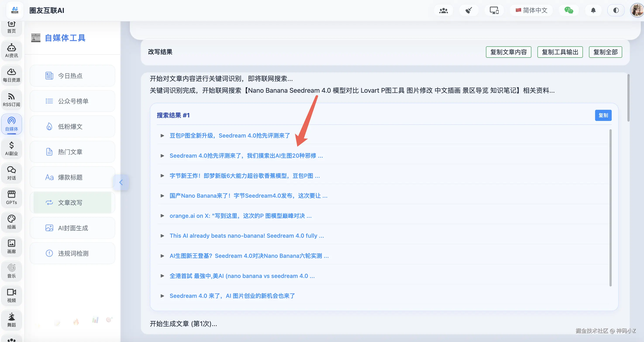Image resolution: width=644 pixels, height=342 pixels.
Task: Click the search results panel scrollbar
Action: [x=610, y=208]
